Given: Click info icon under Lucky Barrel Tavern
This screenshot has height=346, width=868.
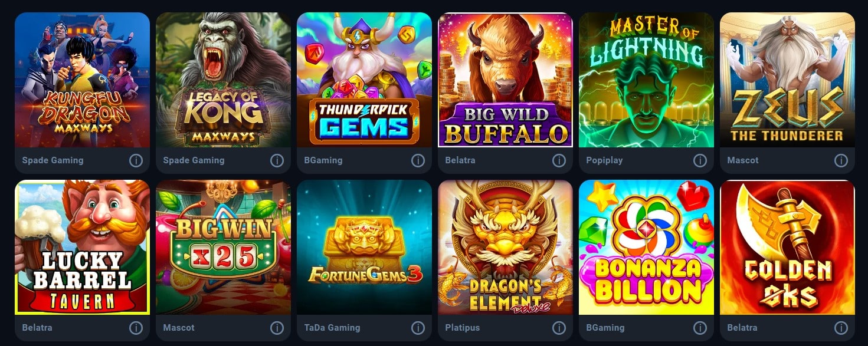Looking at the screenshot, I should 136,328.
